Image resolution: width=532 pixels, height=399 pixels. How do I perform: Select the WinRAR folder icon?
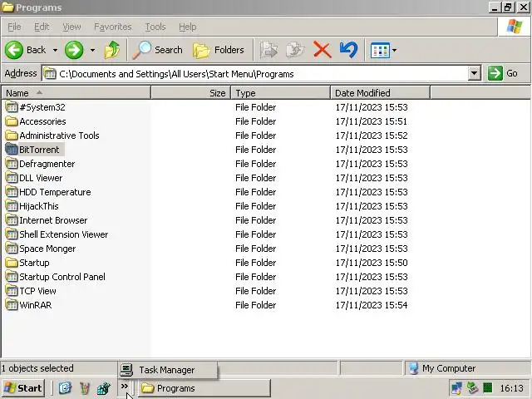click(12, 305)
